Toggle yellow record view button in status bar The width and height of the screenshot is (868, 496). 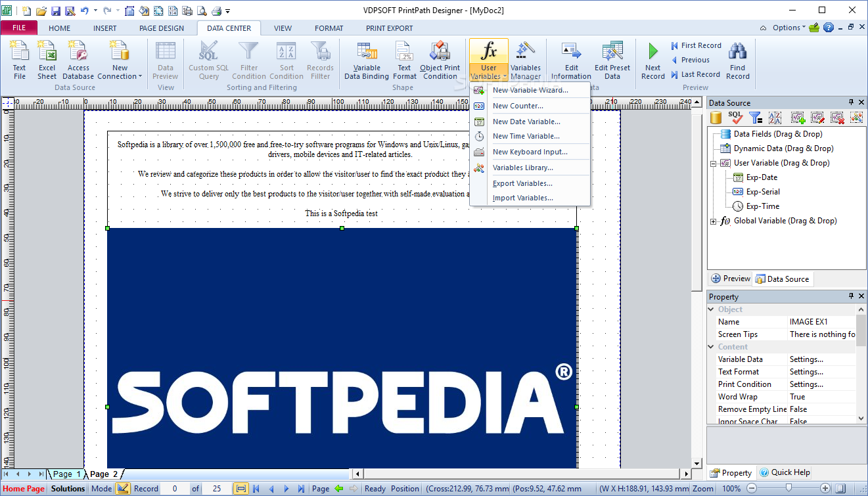tap(241, 489)
